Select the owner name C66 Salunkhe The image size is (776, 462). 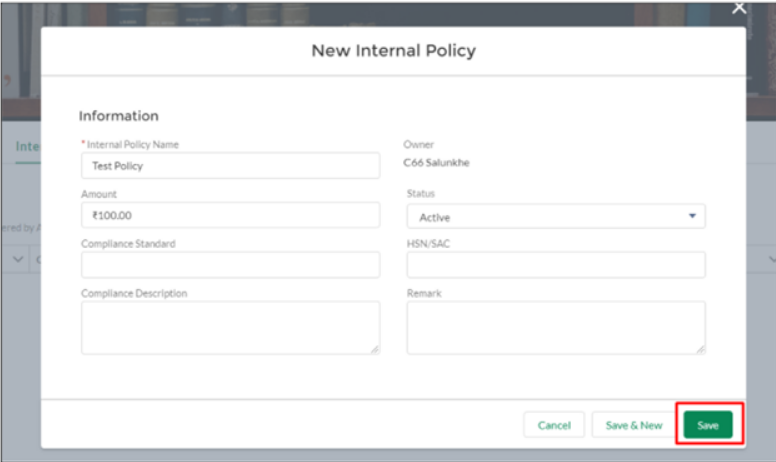coord(436,163)
